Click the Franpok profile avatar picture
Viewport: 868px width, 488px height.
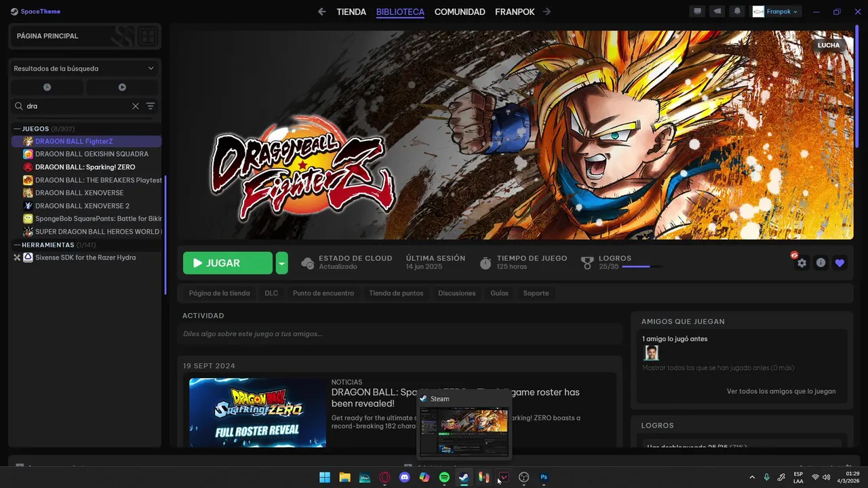[758, 12]
